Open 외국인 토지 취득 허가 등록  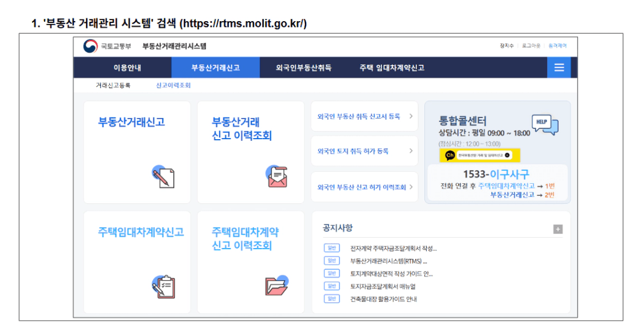pos(365,151)
